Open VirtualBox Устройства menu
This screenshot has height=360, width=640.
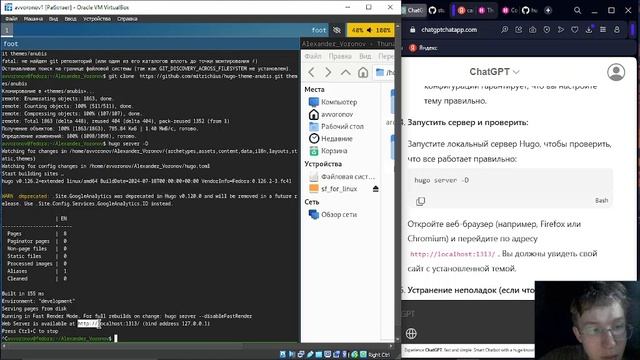point(97,19)
